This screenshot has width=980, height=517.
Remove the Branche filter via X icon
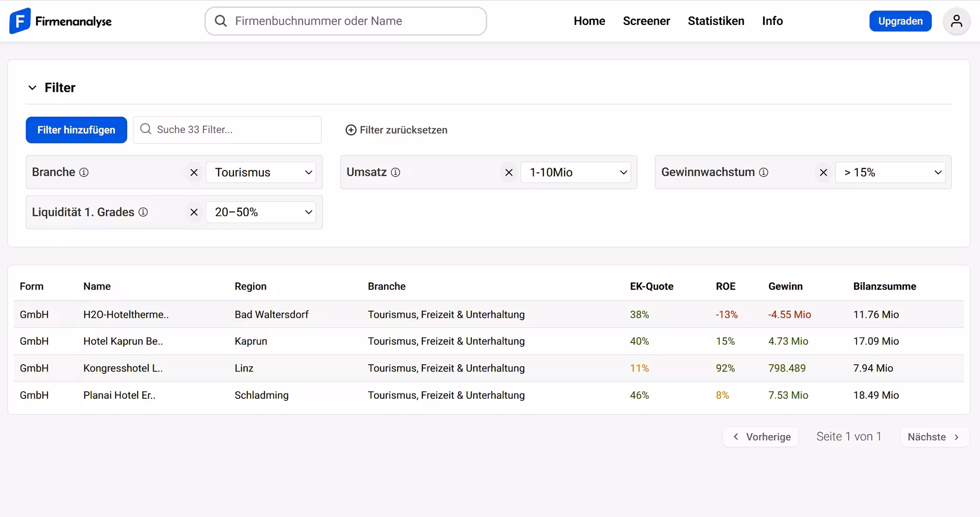pos(194,172)
